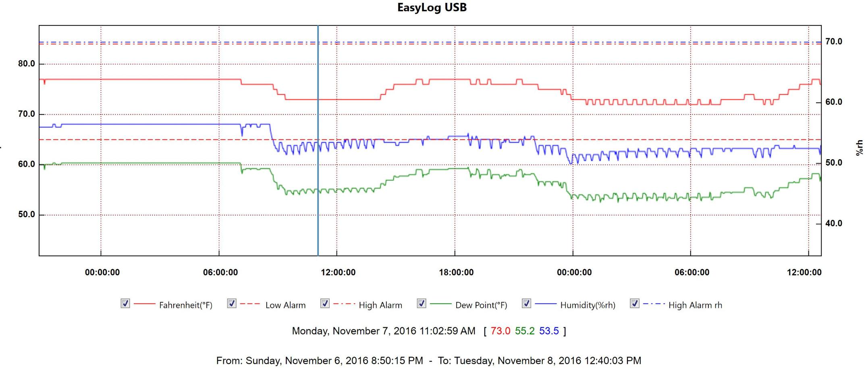This screenshot has width=868, height=374.
Task: Click the High Alarm legend label
Action: tap(380, 305)
